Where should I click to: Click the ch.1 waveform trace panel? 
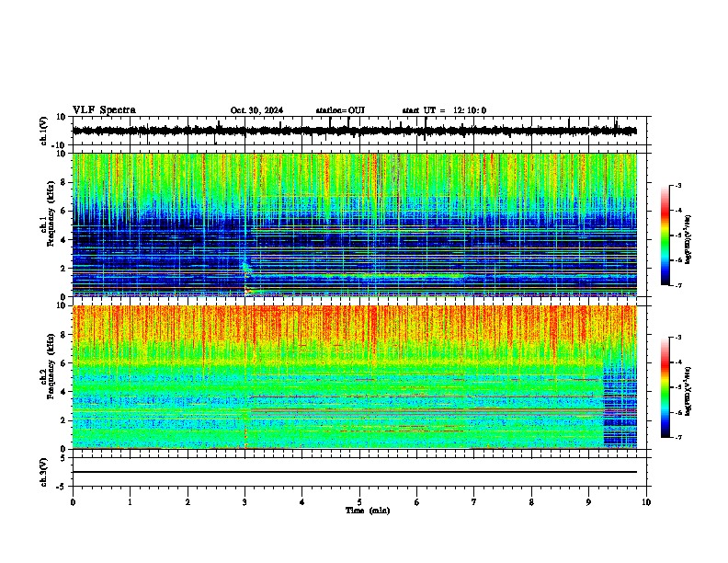(359, 131)
